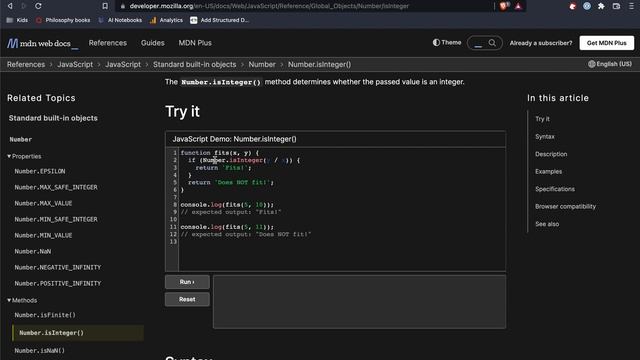Reload the page with the refresh icon

point(38,6)
